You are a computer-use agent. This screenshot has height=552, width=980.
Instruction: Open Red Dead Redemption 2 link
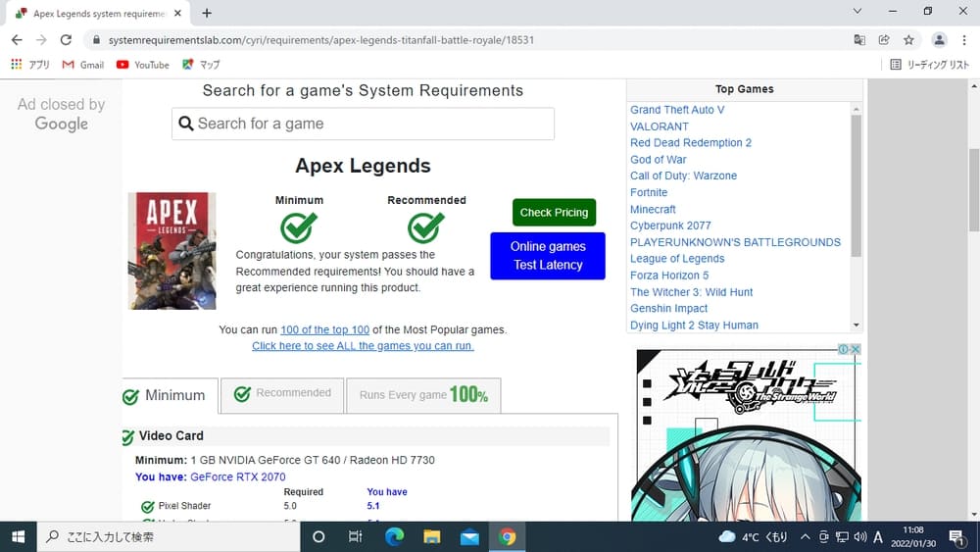690,142
